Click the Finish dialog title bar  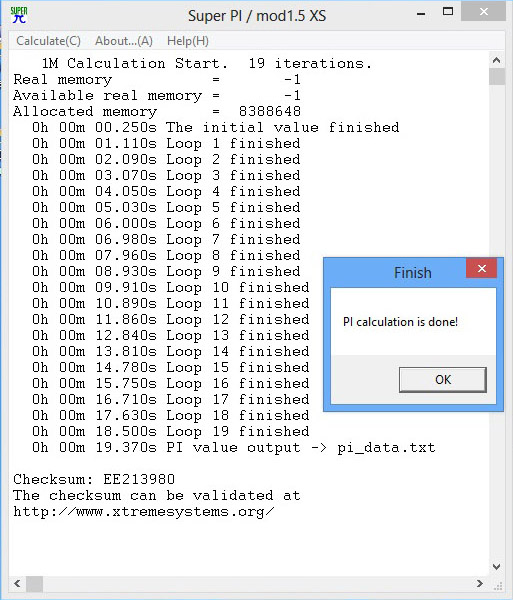pyautogui.click(x=396, y=272)
